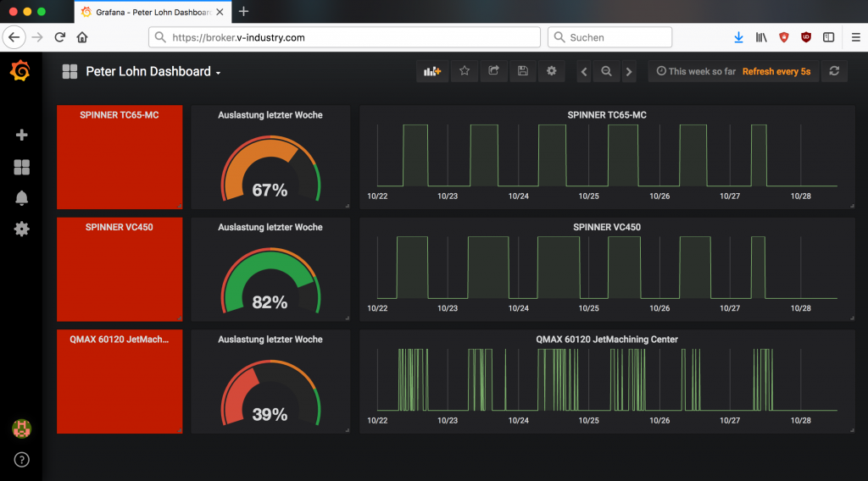
Task: Go back in browser
Action: (x=14, y=37)
